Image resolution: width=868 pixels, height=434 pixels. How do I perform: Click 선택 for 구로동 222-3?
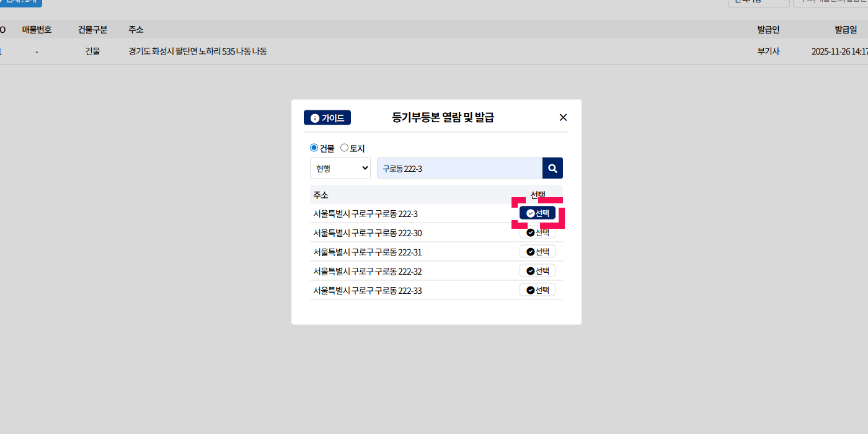tap(538, 213)
